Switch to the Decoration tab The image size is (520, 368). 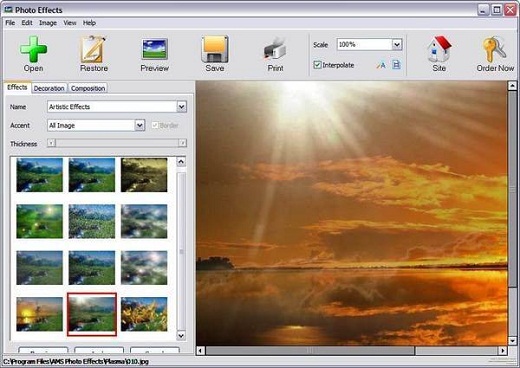tap(49, 88)
